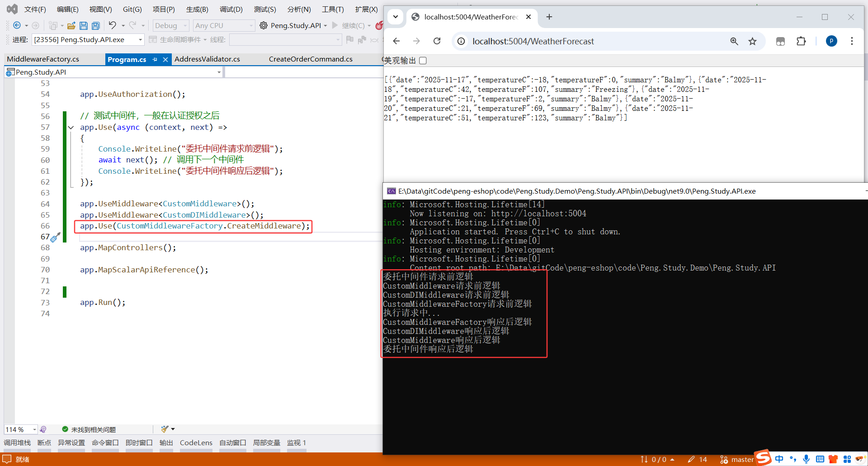Open the 工具(T) tools menu
868x466 pixels.
333,9
